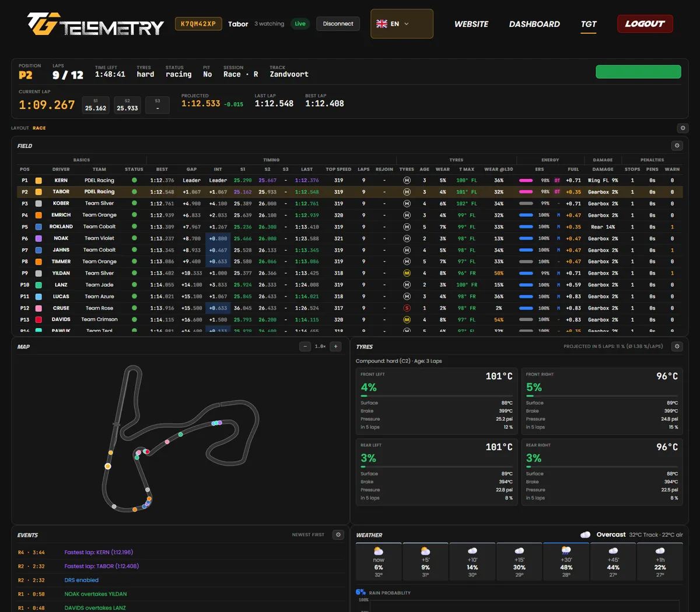Click the Front Right tyre card
The image size is (700, 612).
pos(602,400)
